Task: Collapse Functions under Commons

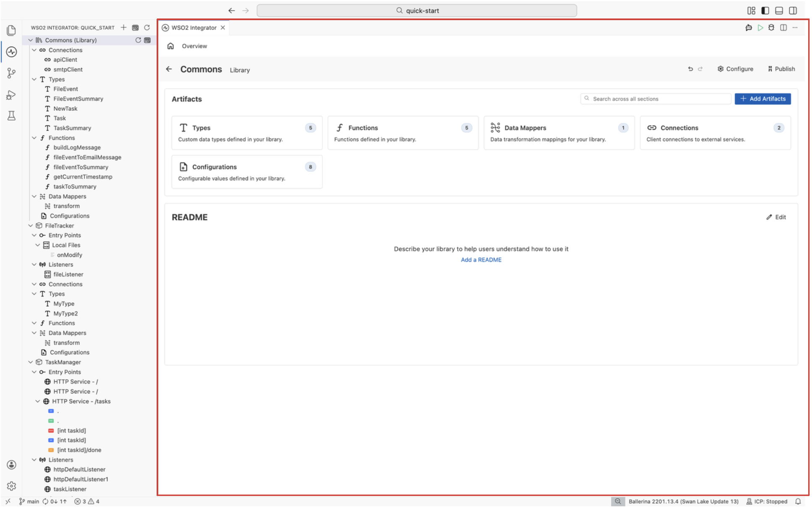Action: 34,138
